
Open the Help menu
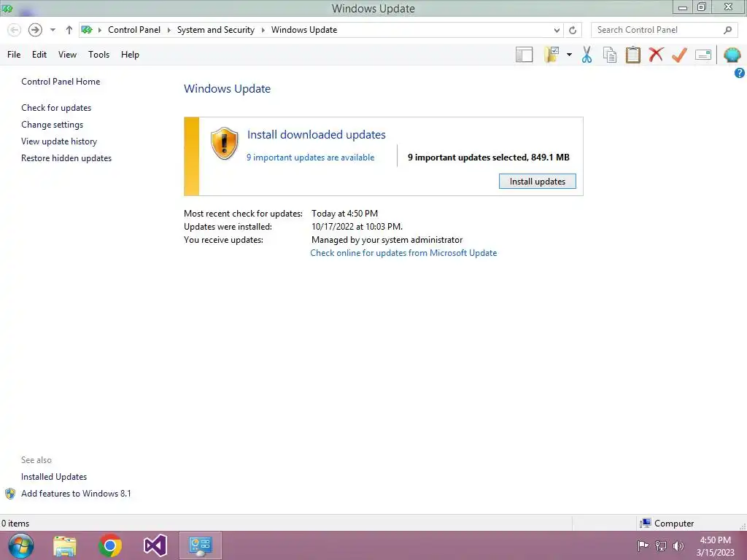pyautogui.click(x=130, y=55)
